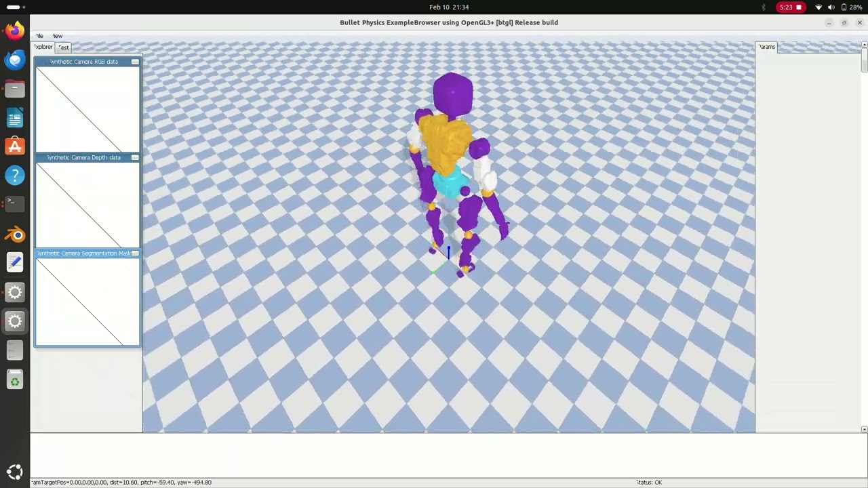Click the Synthetic Camera Segmentation Mask title
The height and width of the screenshot is (488, 868).
pos(84,253)
